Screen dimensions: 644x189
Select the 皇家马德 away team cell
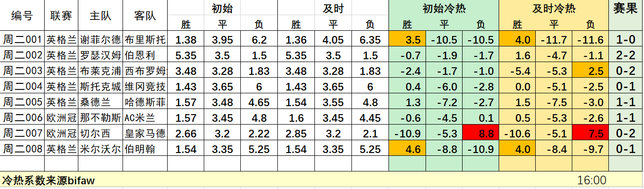[145, 134]
